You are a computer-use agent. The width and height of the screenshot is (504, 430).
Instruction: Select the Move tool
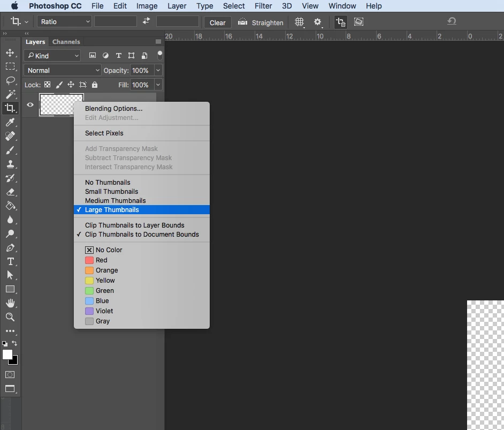coord(10,52)
